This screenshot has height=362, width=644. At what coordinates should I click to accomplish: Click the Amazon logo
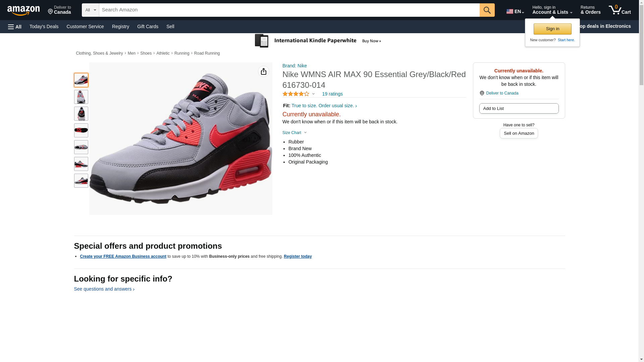[x=23, y=11]
